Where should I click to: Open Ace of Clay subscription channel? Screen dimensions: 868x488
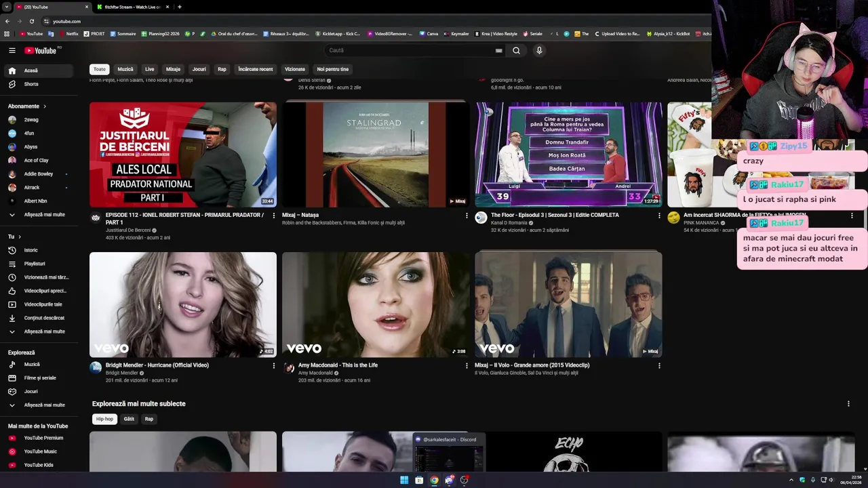tap(39, 161)
